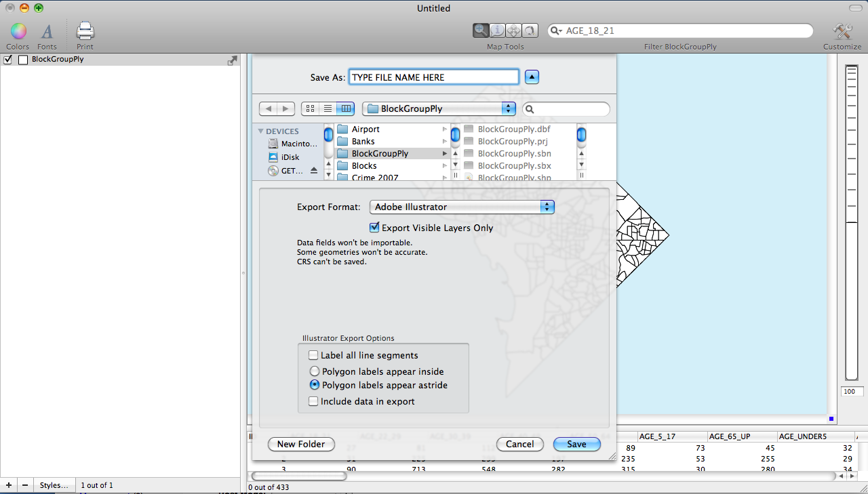
Task: Open the Colors palette in the toolbar
Action: (18, 32)
